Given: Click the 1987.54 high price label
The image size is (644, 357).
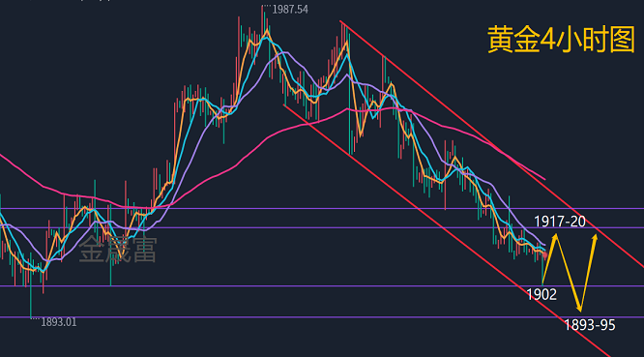Looking at the screenshot, I should (290, 10).
